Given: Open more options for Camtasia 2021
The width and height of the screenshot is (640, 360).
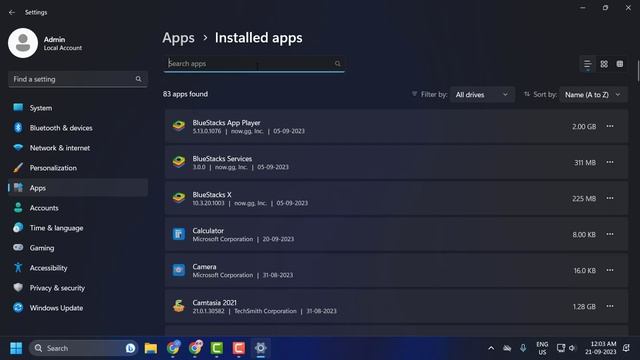Looking at the screenshot, I should click(610, 306).
